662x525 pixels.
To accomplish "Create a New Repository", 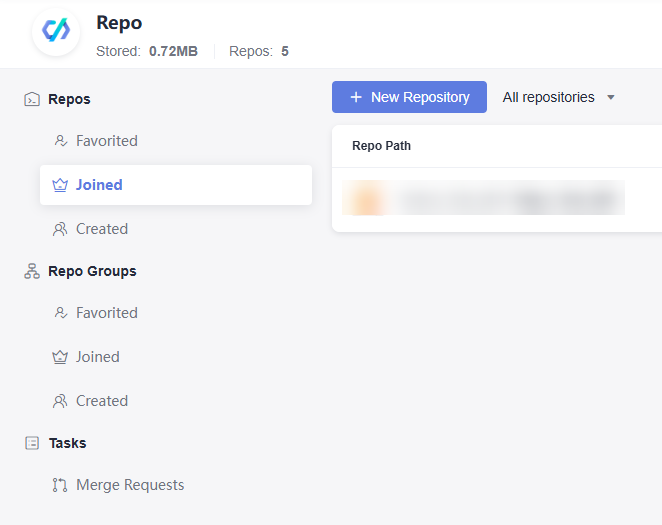I will (x=409, y=97).
